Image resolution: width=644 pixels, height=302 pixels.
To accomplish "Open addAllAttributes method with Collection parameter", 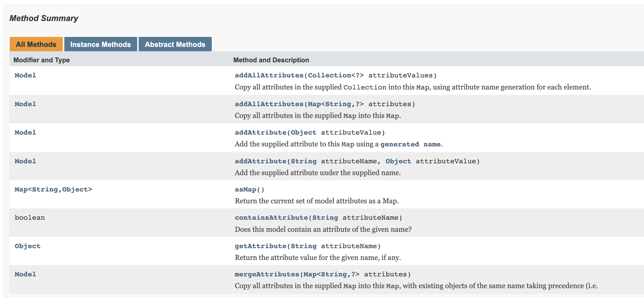I will [269, 75].
